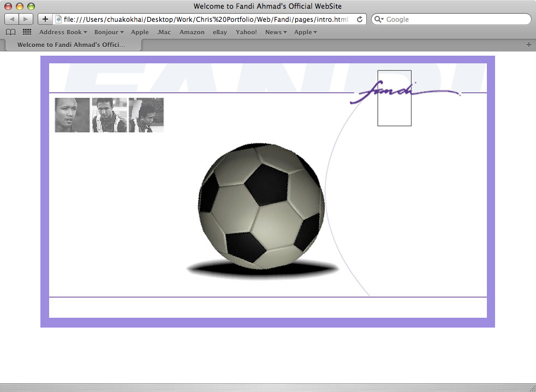Open the .Mac bookmark
The height and width of the screenshot is (392, 536).
point(164,32)
